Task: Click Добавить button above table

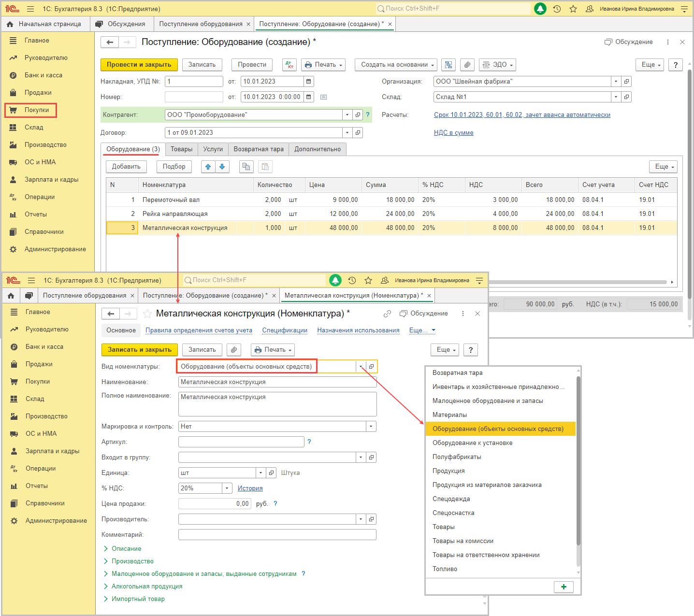Action: point(126,167)
